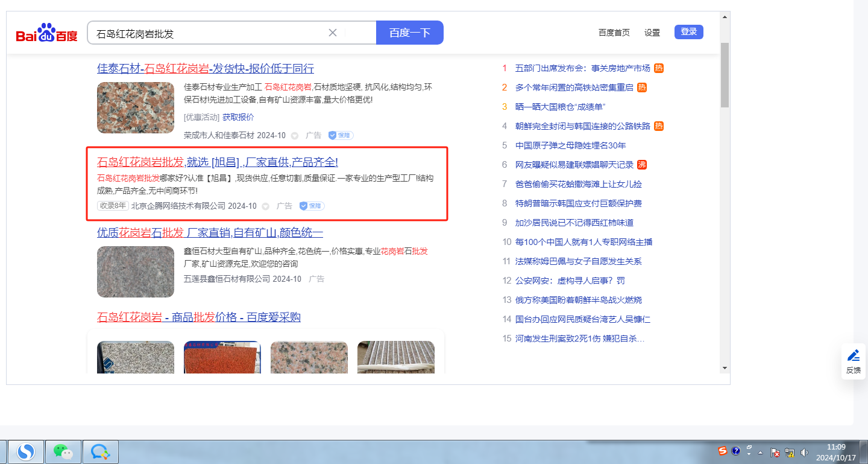Image resolution: width=868 pixels, height=464 pixels.
Task: Open 百度首页 link
Action: point(614,33)
